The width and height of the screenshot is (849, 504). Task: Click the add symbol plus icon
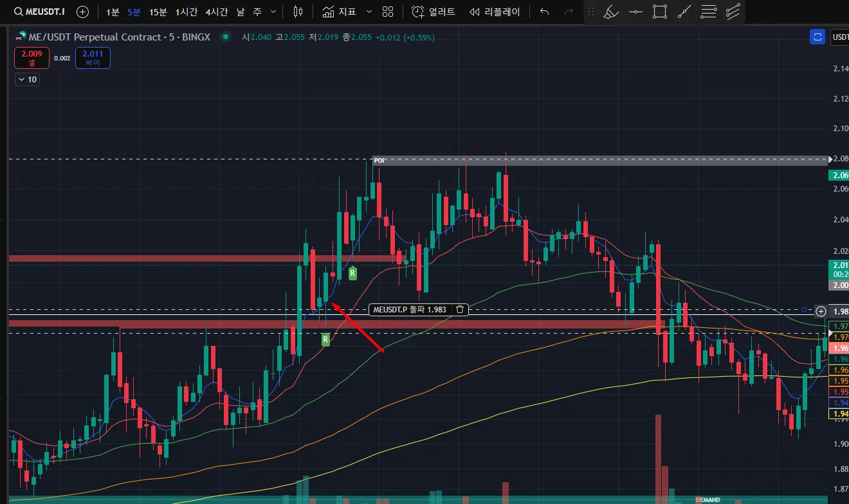pyautogui.click(x=83, y=12)
